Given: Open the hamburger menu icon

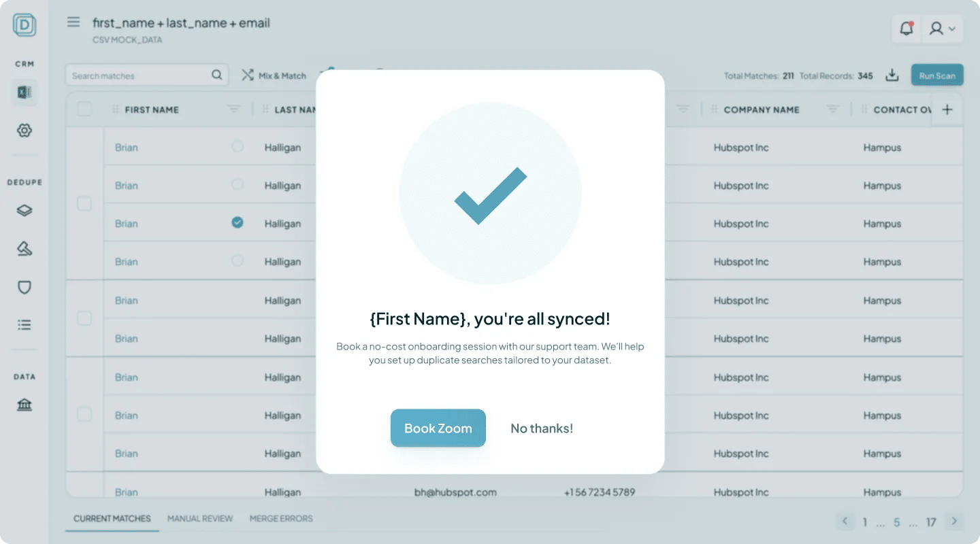Looking at the screenshot, I should 73,22.
